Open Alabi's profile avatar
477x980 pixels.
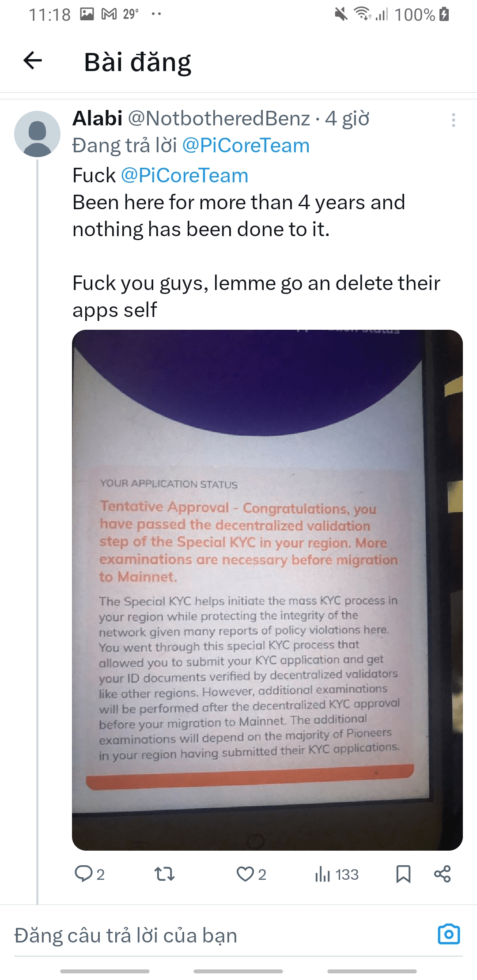(x=37, y=134)
